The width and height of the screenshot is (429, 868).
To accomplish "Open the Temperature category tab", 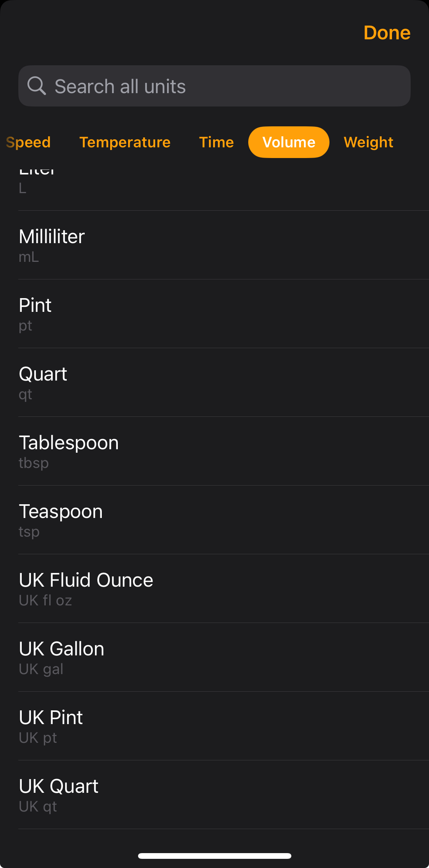I will click(x=125, y=142).
